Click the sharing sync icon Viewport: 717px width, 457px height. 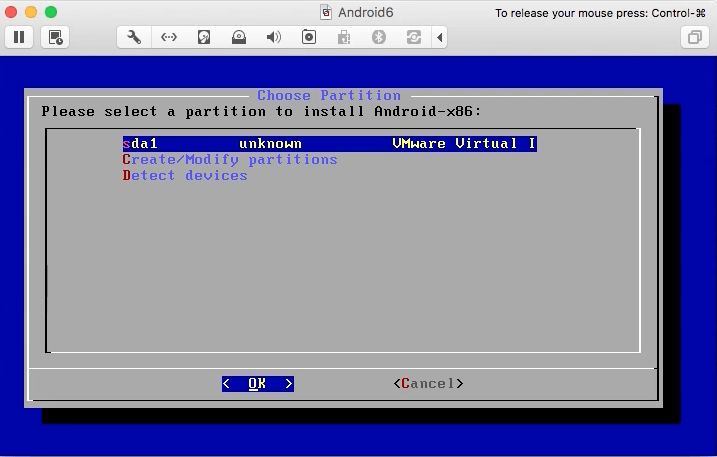tap(414, 37)
